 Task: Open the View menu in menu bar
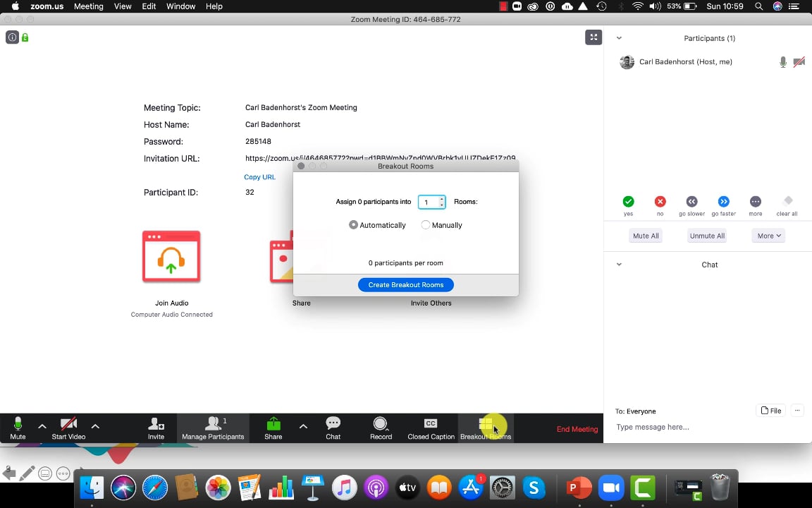(x=123, y=6)
